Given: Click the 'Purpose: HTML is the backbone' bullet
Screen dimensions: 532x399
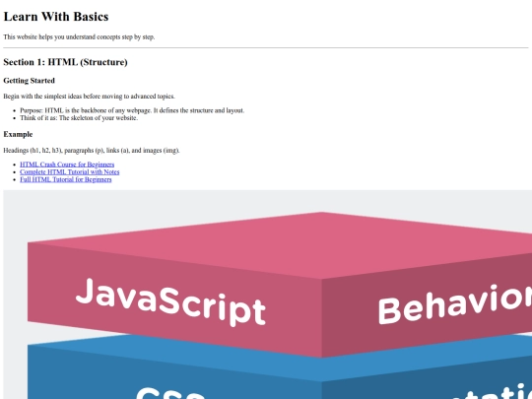Looking at the screenshot, I should tap(132, 110).
